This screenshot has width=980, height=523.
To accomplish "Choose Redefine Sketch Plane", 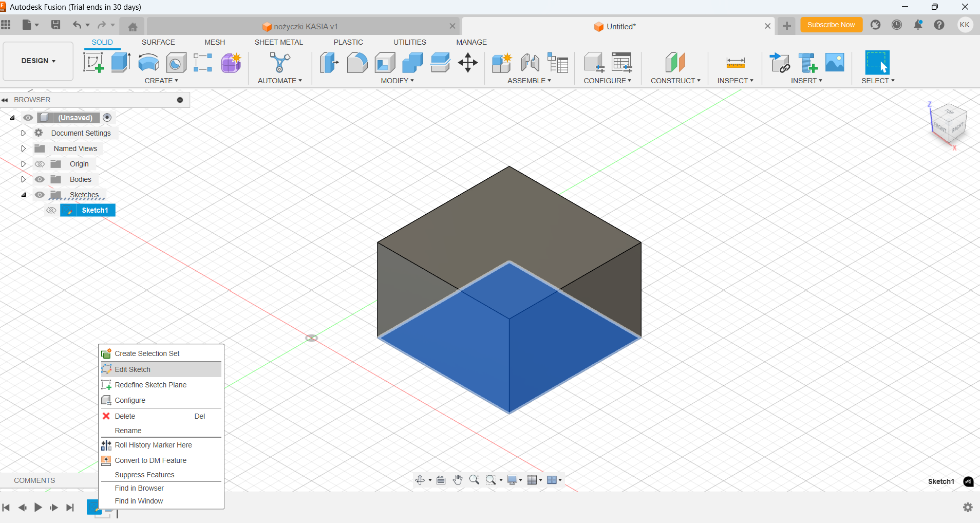I will (x=161, y=385).
